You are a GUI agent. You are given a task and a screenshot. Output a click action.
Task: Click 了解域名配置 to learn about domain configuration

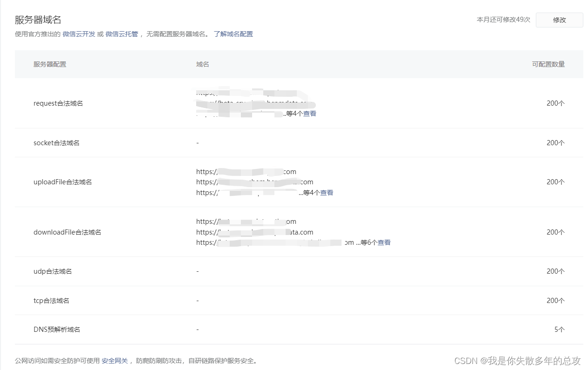(233, 34)
